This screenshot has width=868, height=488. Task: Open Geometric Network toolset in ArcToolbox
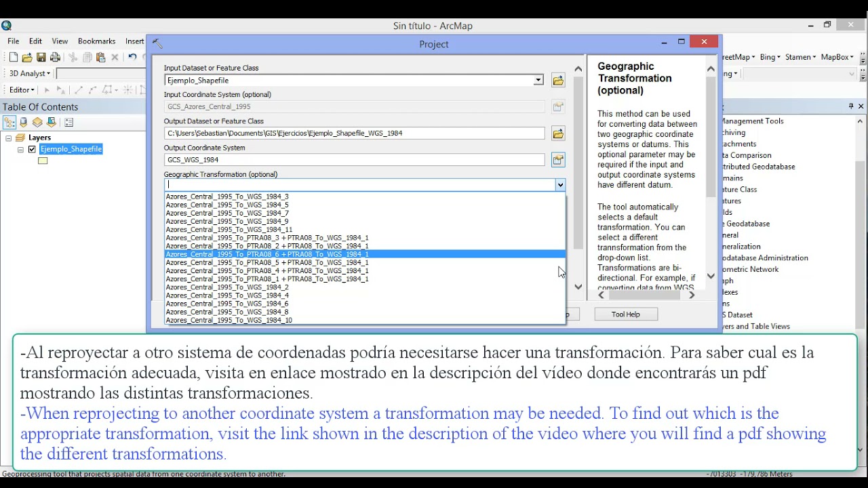click(x=751, y=270)
